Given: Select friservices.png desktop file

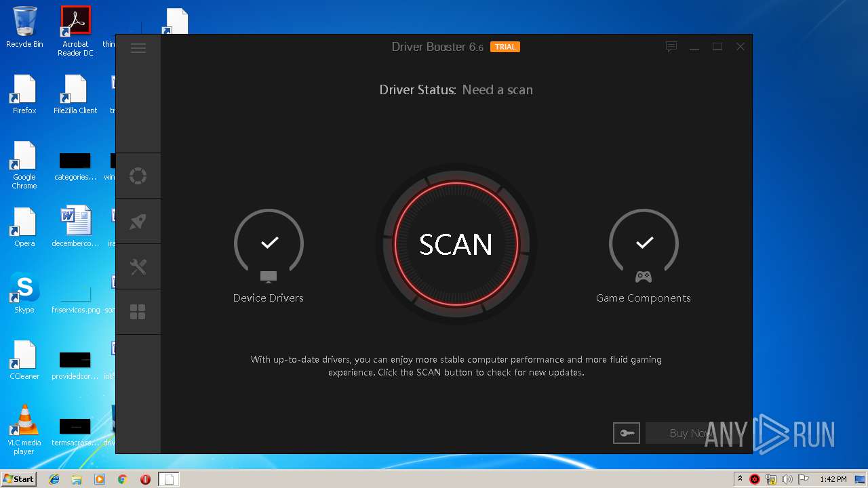Looking at the screenshot, I should 75,299.
